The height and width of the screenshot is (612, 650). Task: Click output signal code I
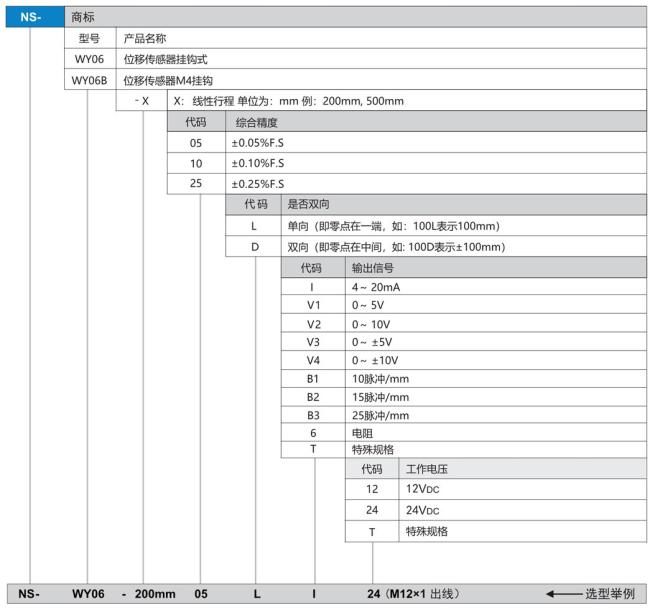313,287
